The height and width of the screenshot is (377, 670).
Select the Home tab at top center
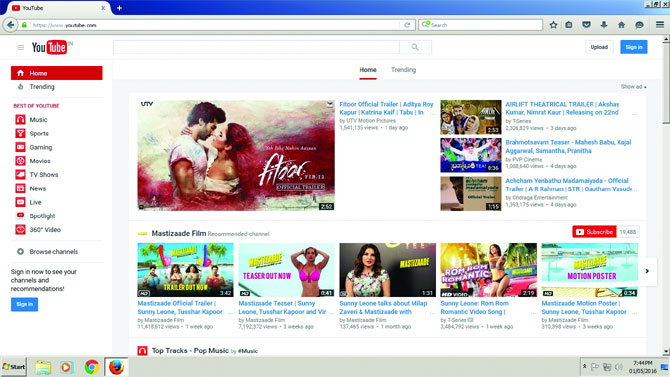(x=368, y=70)
